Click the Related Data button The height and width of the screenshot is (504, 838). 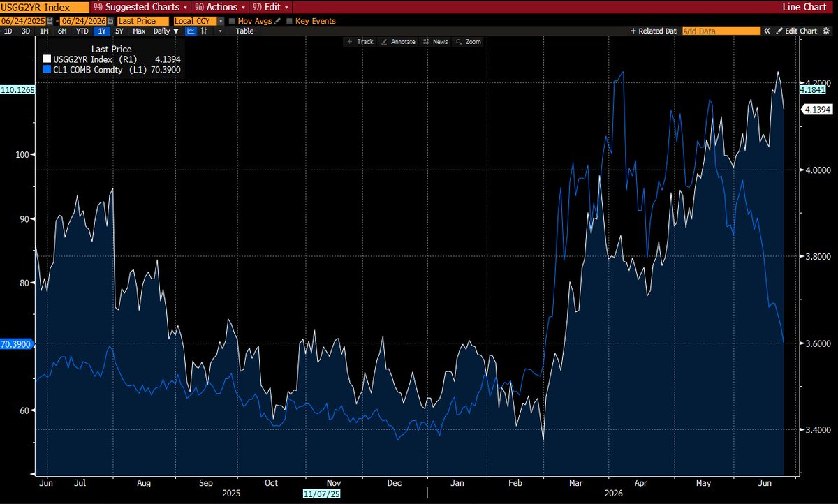tap(654, 31)
